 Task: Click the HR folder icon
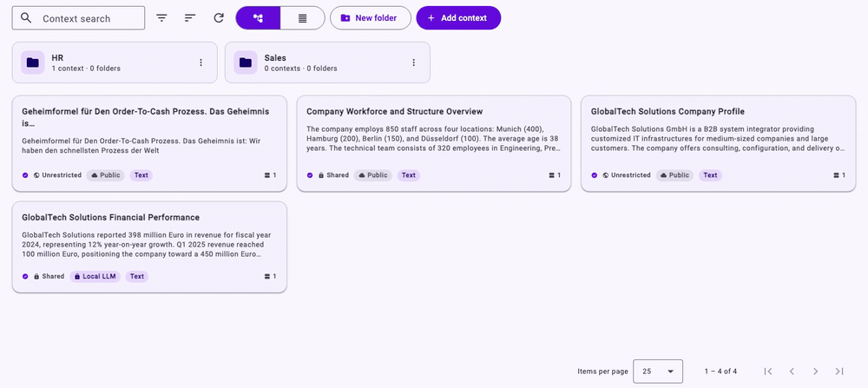[x=33, y=62]
